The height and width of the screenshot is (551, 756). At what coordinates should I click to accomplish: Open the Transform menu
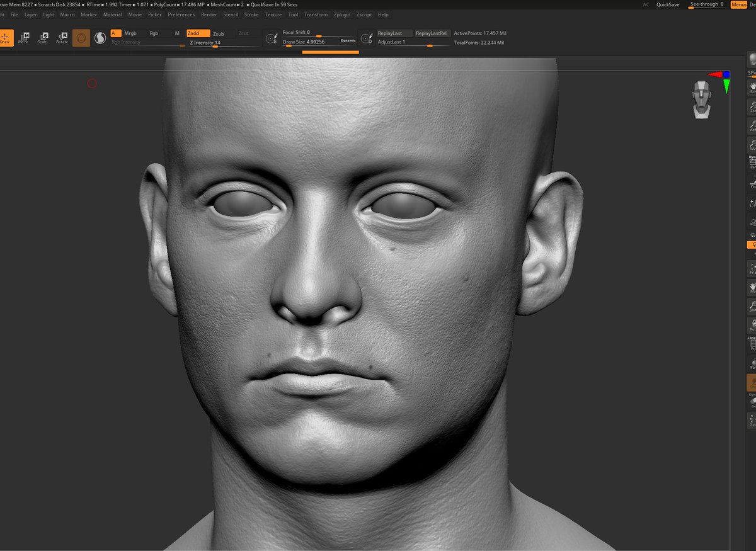[x=316, y=14]
